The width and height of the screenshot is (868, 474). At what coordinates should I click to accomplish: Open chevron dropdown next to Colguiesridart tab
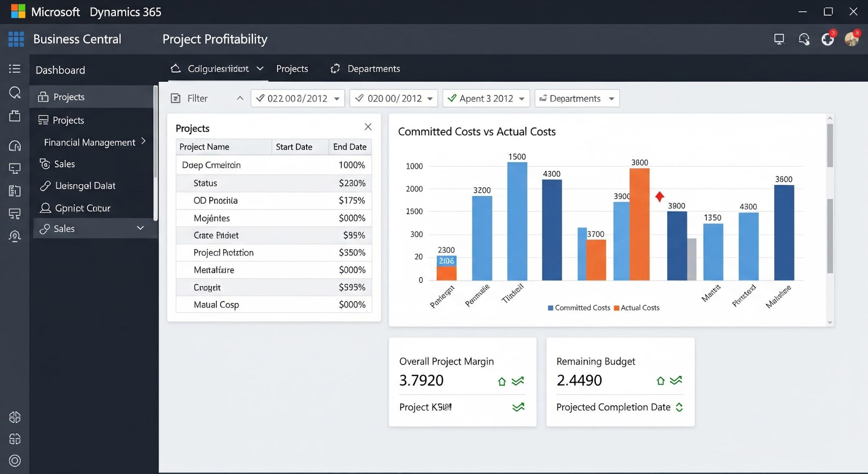tap(260, 69)
